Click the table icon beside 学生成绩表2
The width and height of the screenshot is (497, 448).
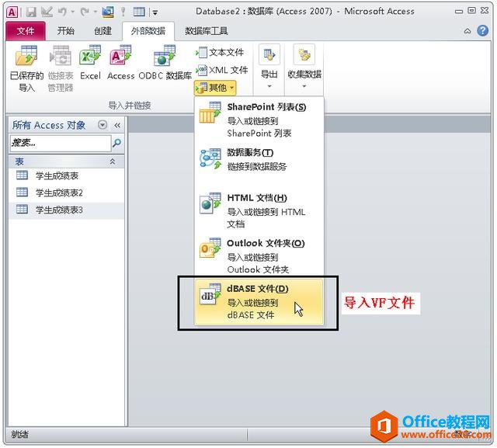[22, 192]
